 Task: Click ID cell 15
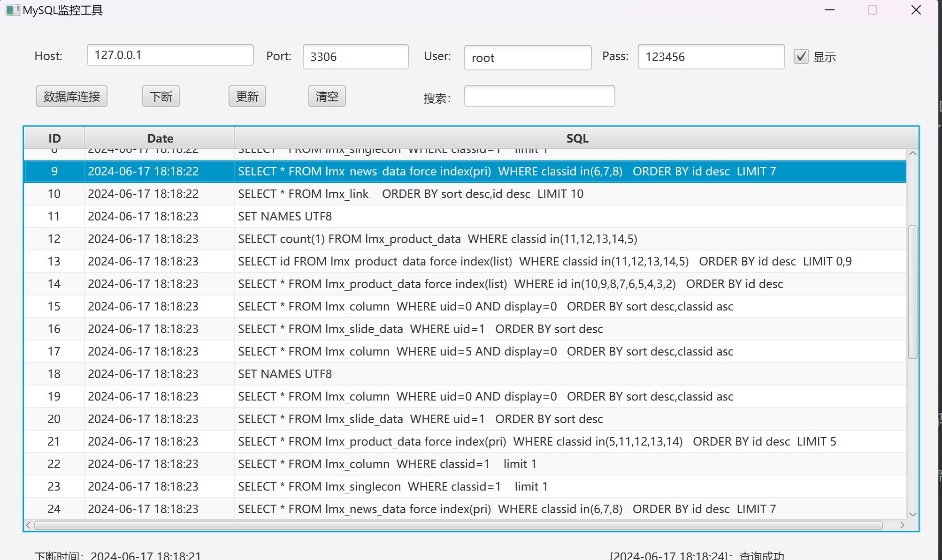[54, 306]
